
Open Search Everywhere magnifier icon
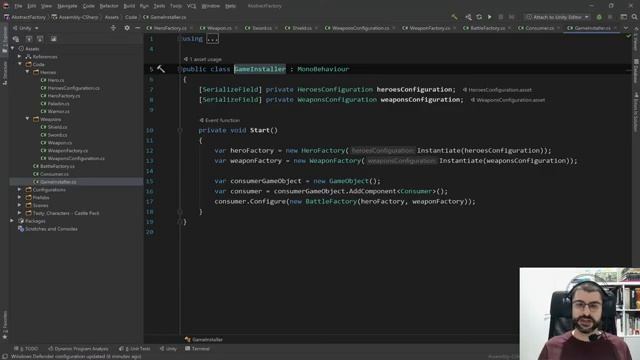click(634, 17)
